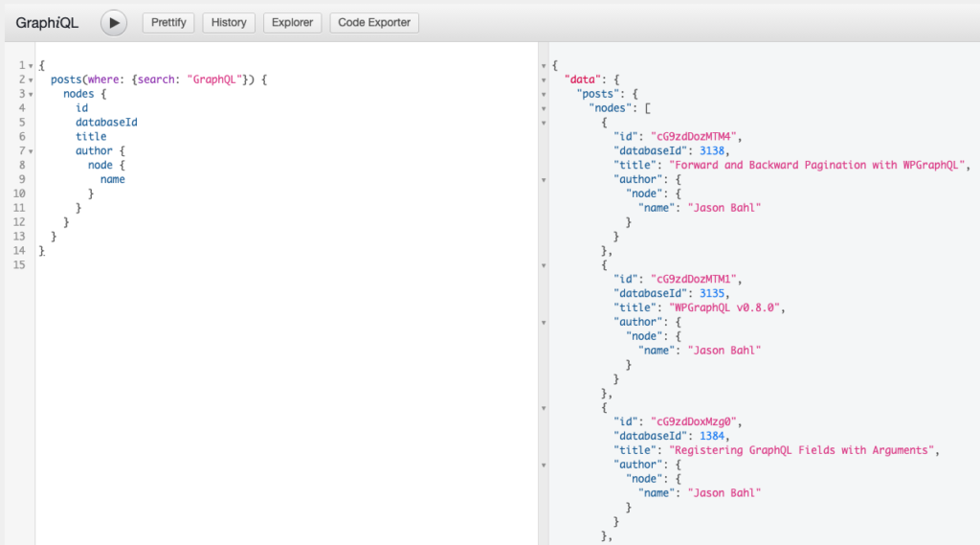Viewport: 980px width, 545px height.
Task: Click the GraphiQL logo title
Action: click(48, 22)
